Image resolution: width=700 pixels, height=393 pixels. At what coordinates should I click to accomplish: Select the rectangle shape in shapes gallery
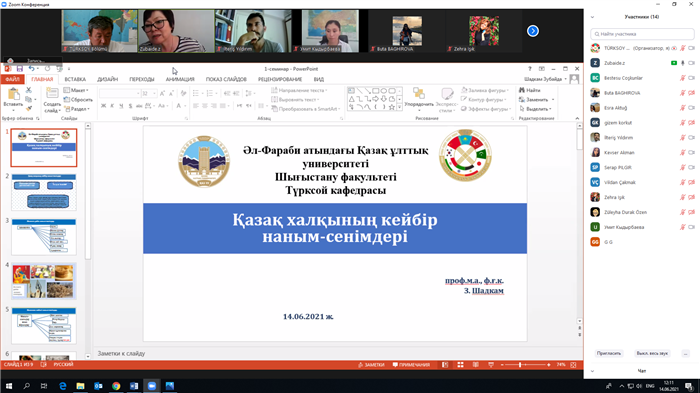click(375, 91)
